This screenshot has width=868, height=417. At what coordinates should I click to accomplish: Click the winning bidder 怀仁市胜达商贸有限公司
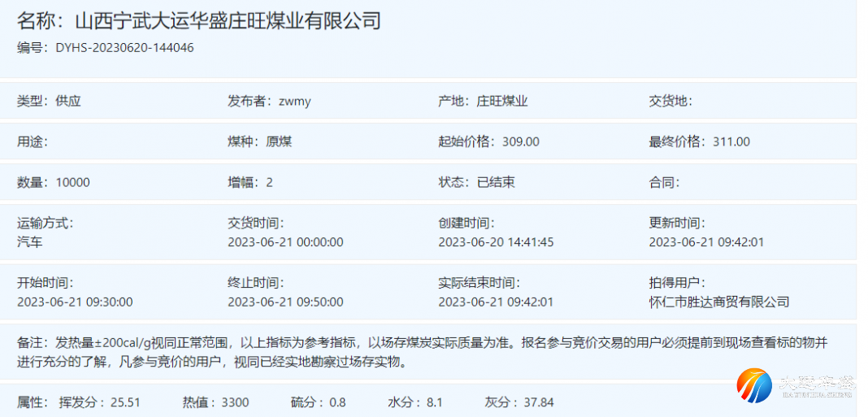pos(719,302)
